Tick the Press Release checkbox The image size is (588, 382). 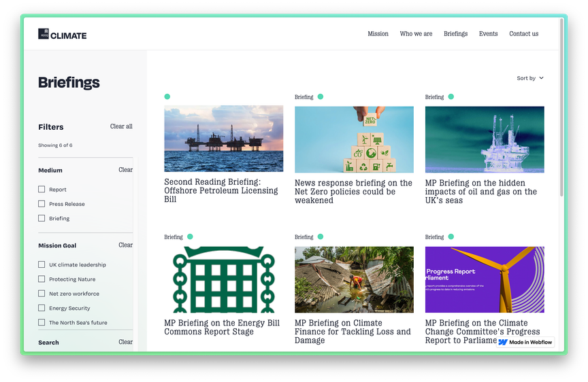pyautogui.click(x=42, y=204)
